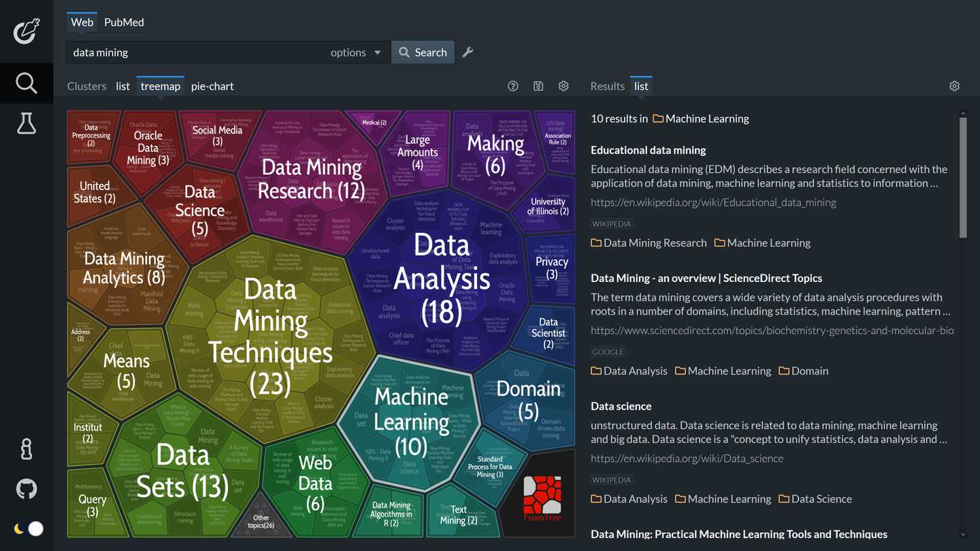Open the search view in sidebar

point(27,83)
